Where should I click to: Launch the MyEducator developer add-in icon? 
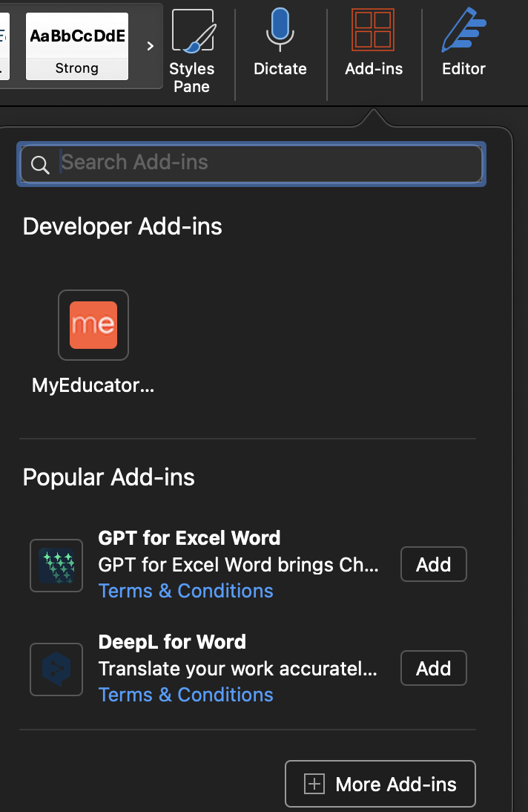coord(93,324)
